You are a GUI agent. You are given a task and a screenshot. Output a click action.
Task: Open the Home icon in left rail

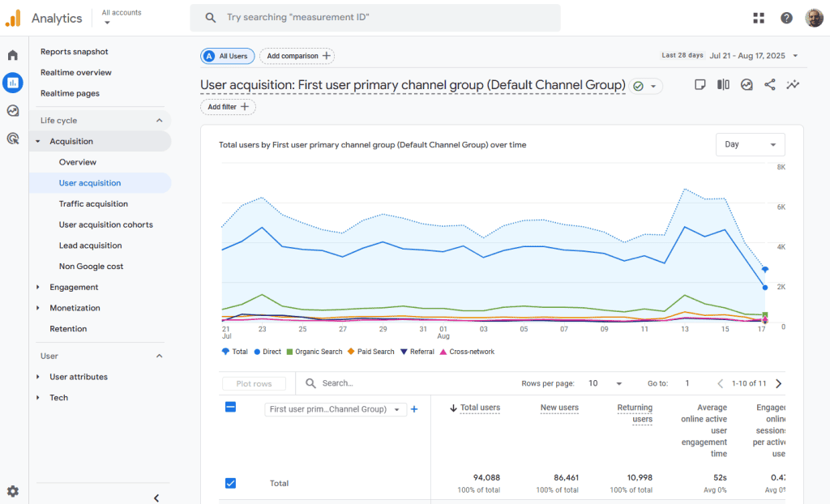coord(13,55)
